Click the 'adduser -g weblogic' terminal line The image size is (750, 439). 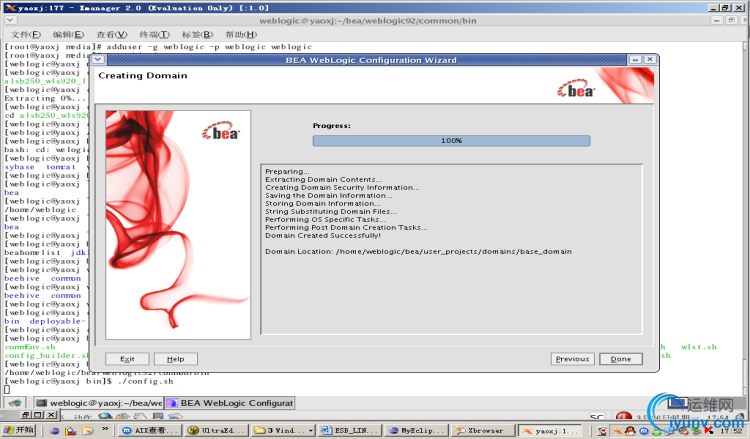coord(158,46)
